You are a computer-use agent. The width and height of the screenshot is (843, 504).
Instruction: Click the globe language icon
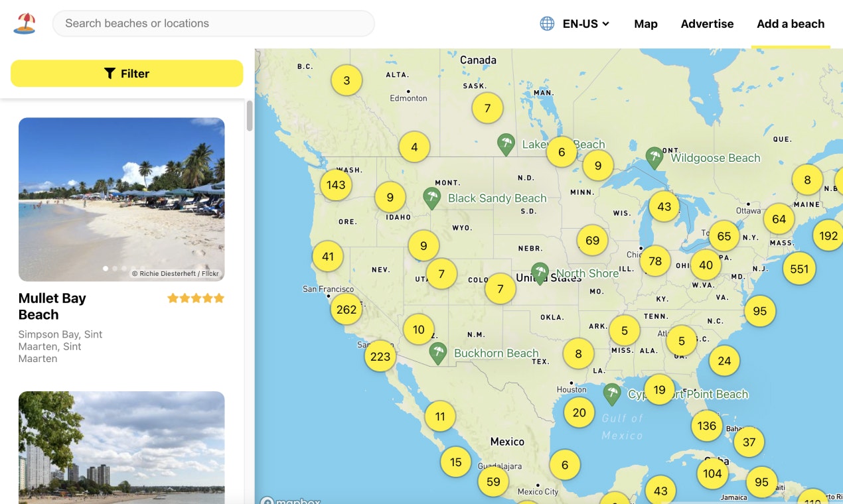(546, 23)
